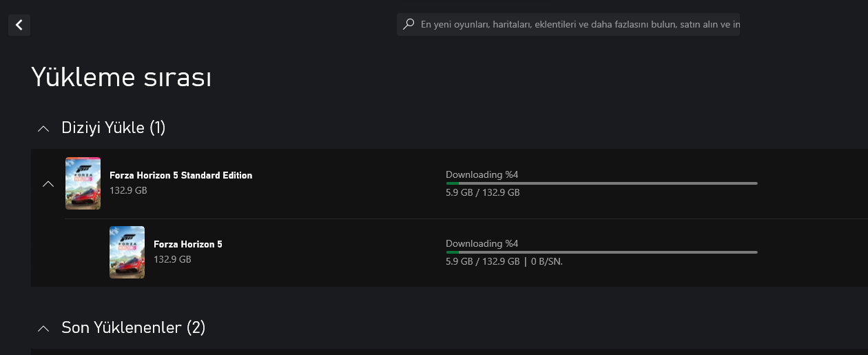The height and width of the screenshot is (355, 868).
Task: Click the Forza Horizon 5 Standard Edition title
Action: [x=180, y=175]
